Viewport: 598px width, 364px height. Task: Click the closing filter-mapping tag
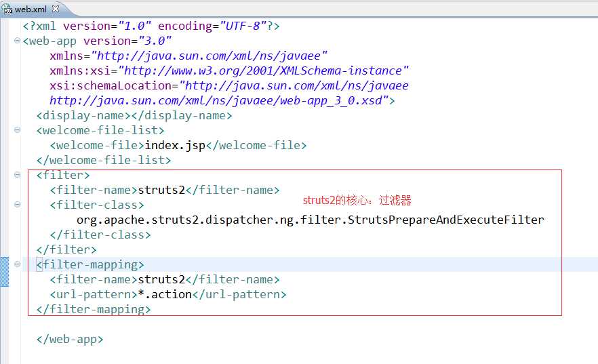click(x=94, y=309)
